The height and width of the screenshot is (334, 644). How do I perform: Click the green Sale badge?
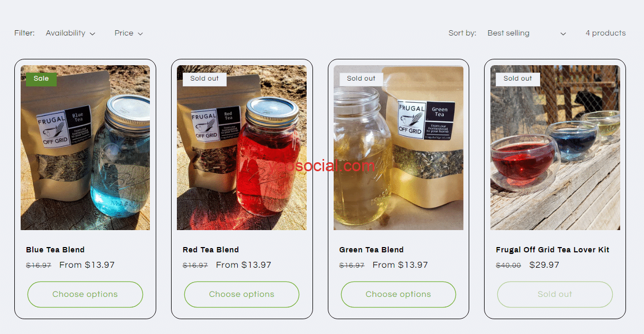pos(41,78)
